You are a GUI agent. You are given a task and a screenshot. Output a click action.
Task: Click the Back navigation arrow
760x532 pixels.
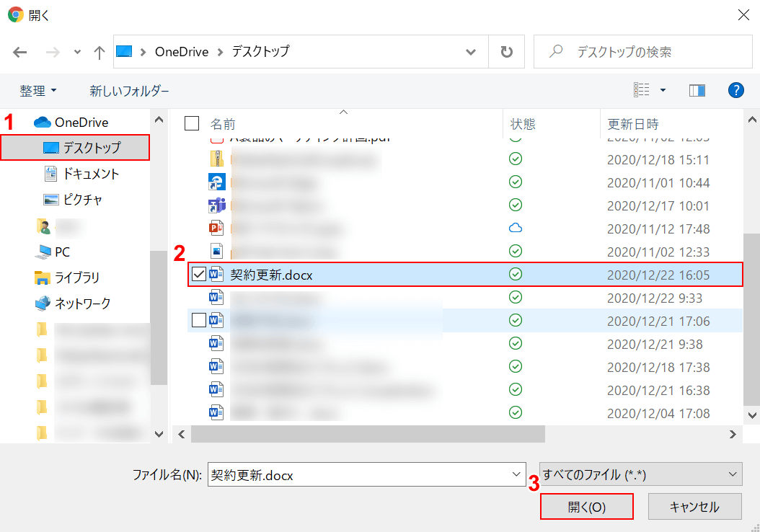click(20, 52)
